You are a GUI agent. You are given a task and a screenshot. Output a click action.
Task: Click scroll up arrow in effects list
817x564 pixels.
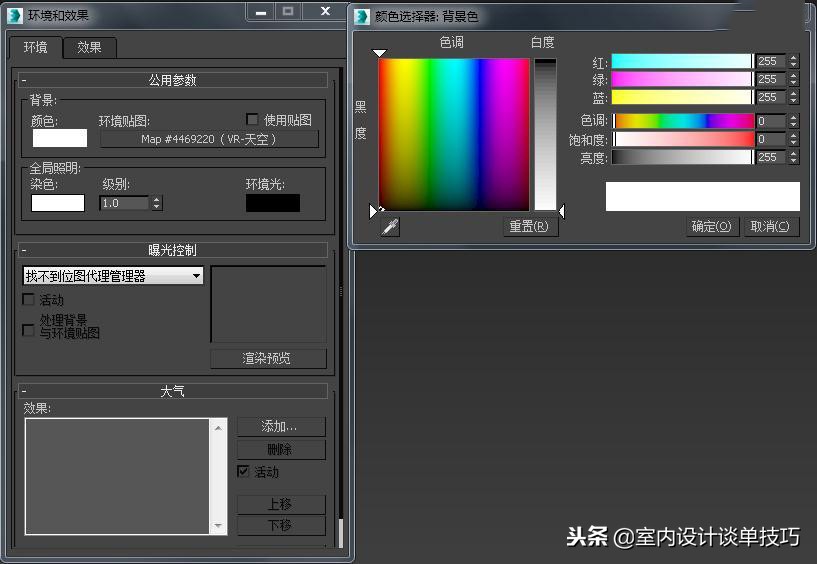coord(218,427)
